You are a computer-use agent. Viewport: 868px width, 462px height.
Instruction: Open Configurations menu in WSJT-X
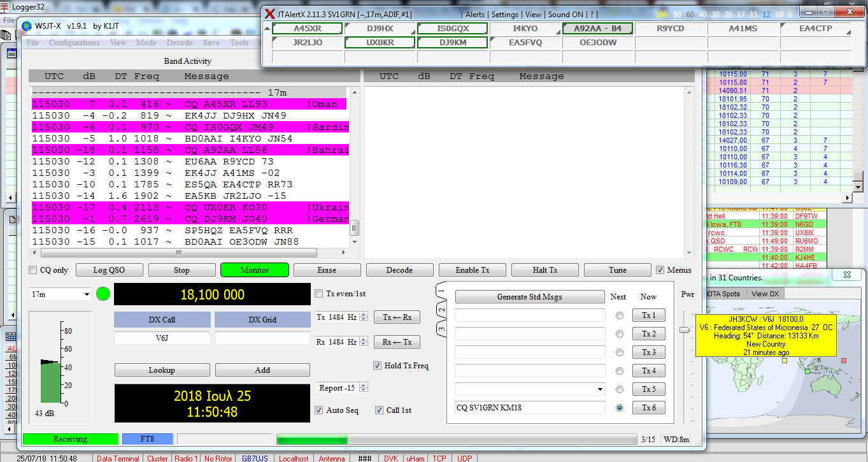pos(74,43)
